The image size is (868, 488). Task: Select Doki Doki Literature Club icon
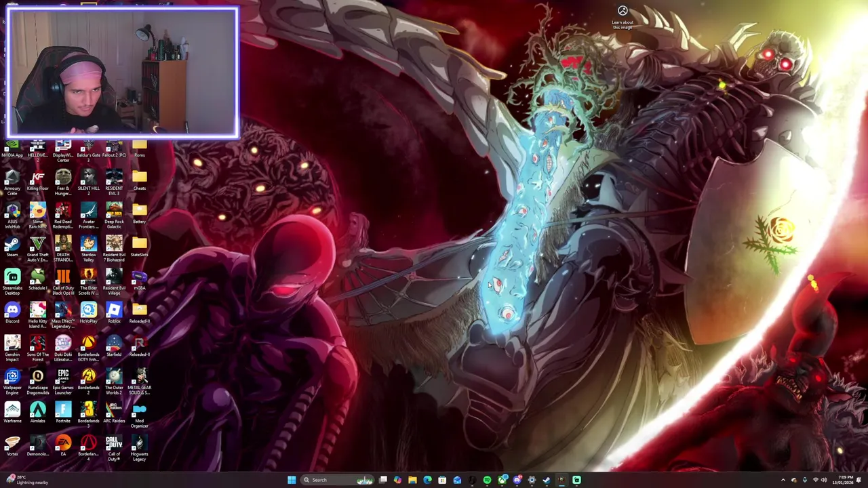[63, 348]
